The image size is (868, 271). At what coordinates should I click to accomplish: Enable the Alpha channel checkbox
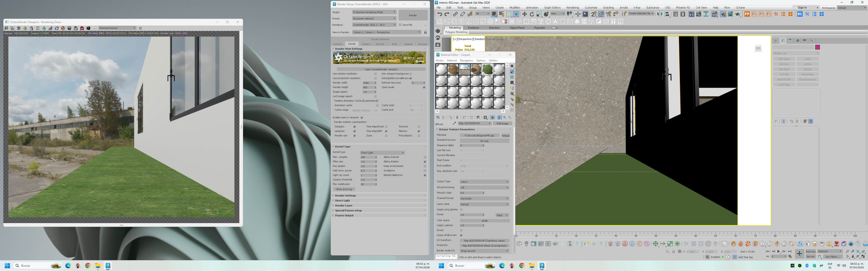click(x=425, y=157)
